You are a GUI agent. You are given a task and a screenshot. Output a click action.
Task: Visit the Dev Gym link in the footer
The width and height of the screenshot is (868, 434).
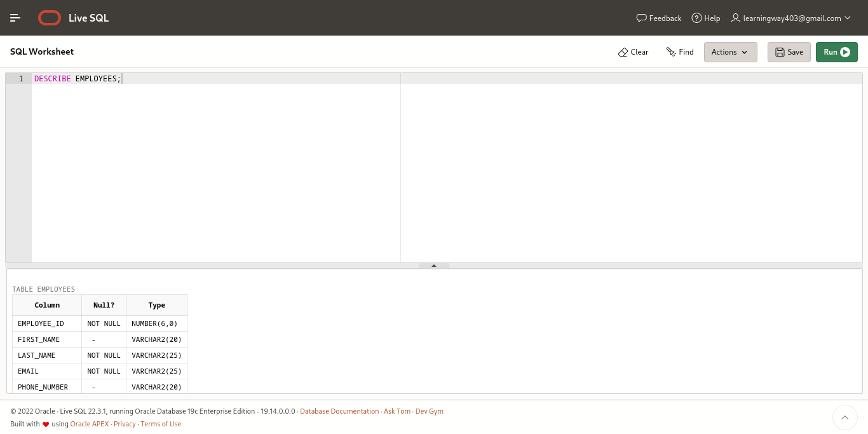click(430, 411)
